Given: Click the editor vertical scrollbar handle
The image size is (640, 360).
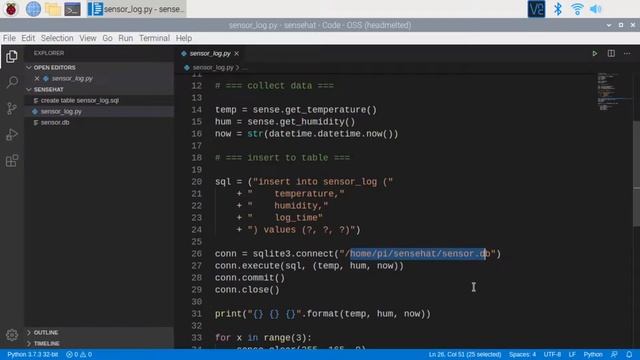Looking at the screenshot, I should tap(636, 173).
